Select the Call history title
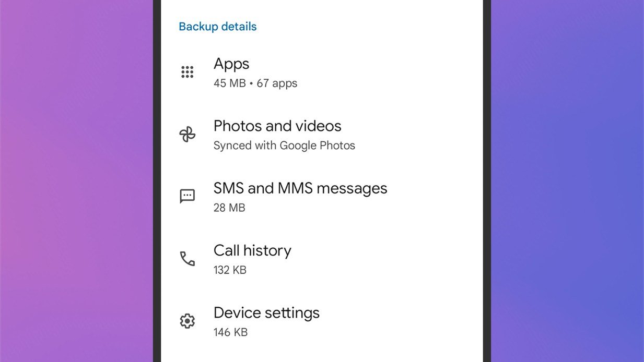 (x=252, y=250)
